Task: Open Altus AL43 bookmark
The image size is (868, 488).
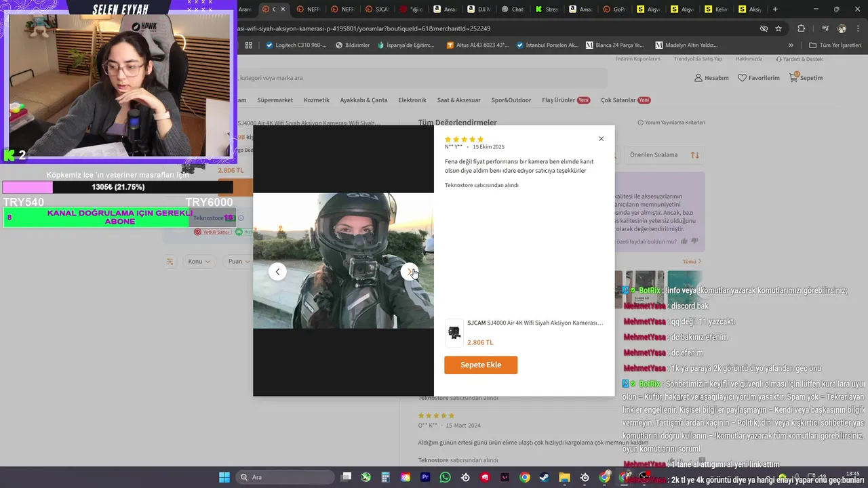Action: pyautogui.click(x=477, y=45)
